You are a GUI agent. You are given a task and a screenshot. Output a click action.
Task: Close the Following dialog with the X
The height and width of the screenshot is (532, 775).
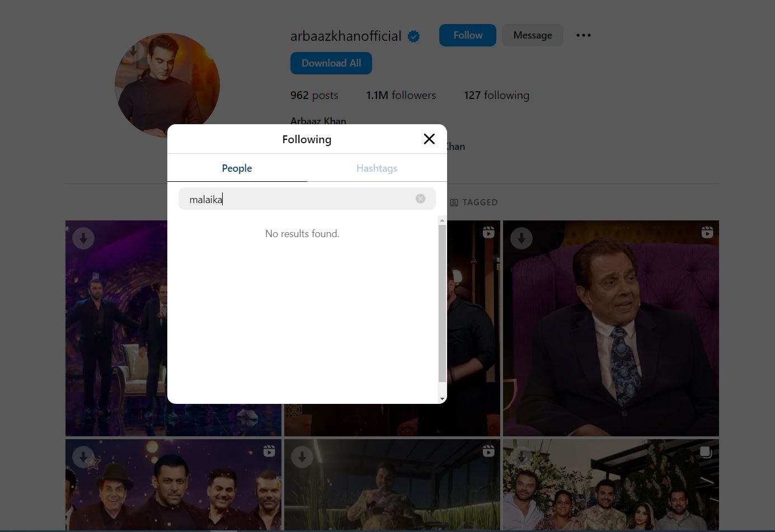click(x=429, y=139)
